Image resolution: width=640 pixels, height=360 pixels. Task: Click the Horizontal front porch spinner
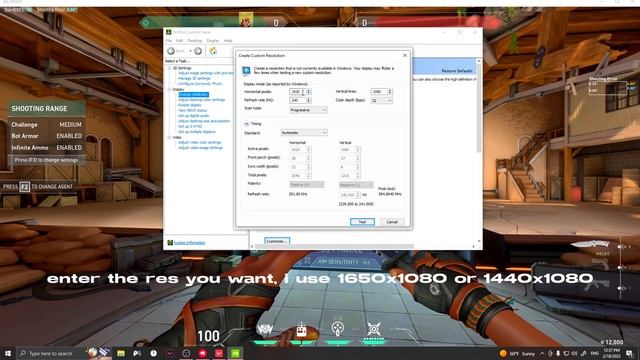309,158
